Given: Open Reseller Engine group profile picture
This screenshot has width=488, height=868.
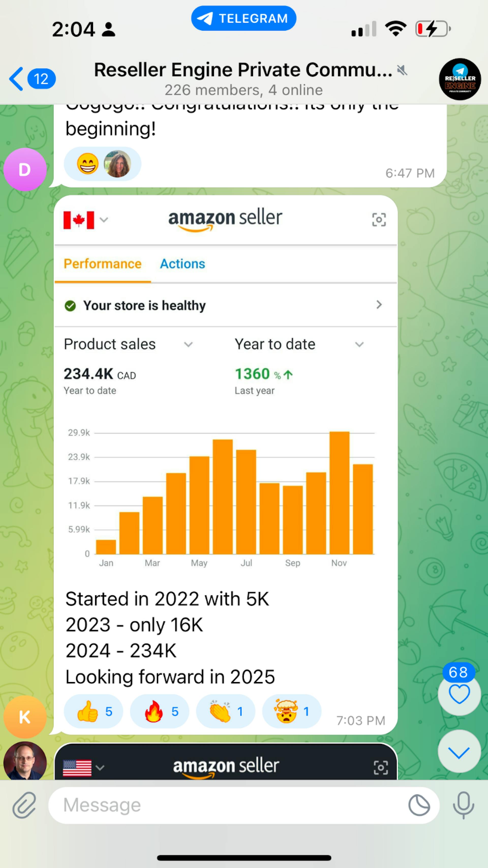Looking at the screenshot, I should (459, 80).
